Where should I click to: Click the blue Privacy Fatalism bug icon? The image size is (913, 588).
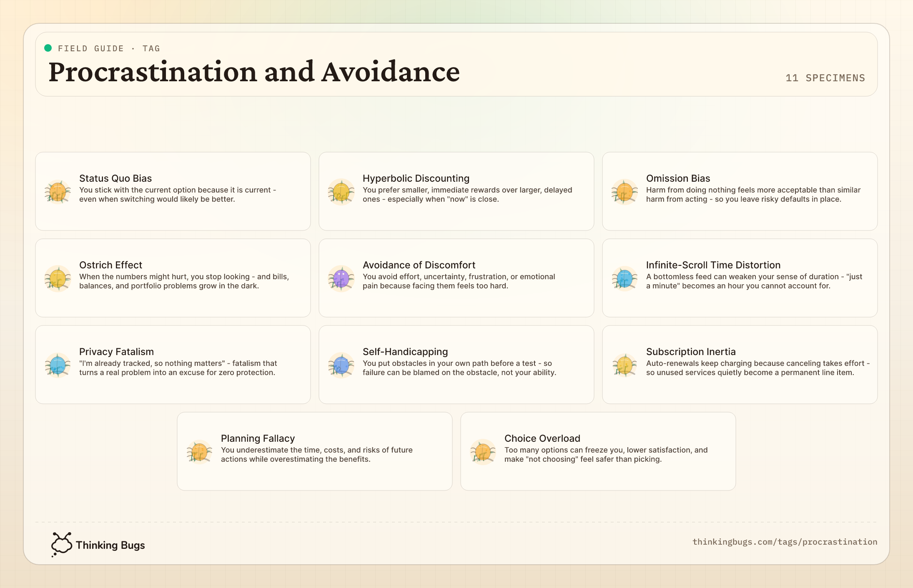tap(58, 365)
